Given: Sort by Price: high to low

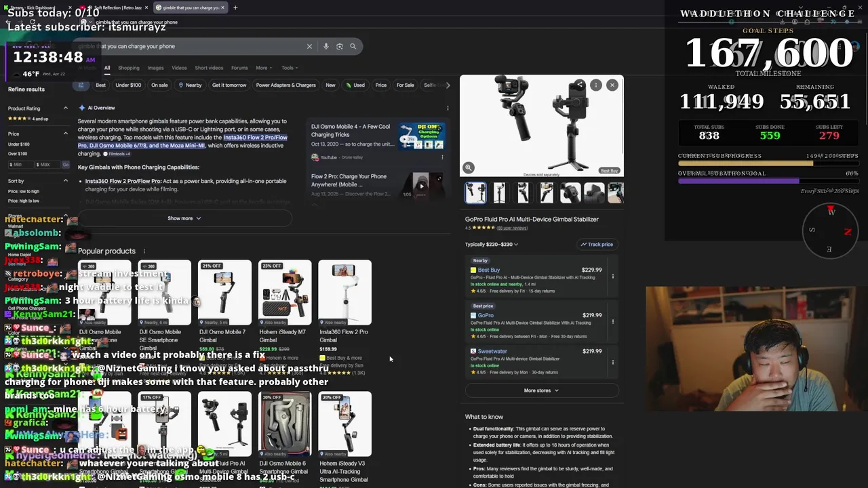Looking at the screenshot, I should coord(24,201).
